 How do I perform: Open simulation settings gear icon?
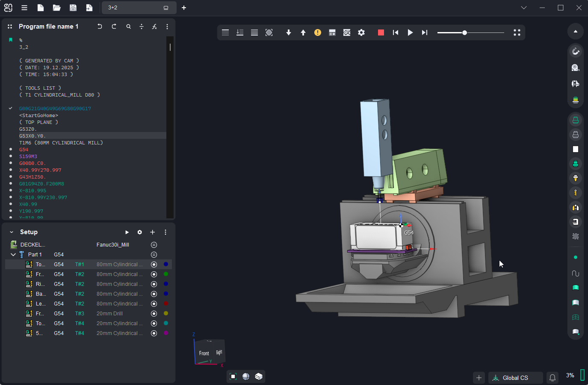361,32
